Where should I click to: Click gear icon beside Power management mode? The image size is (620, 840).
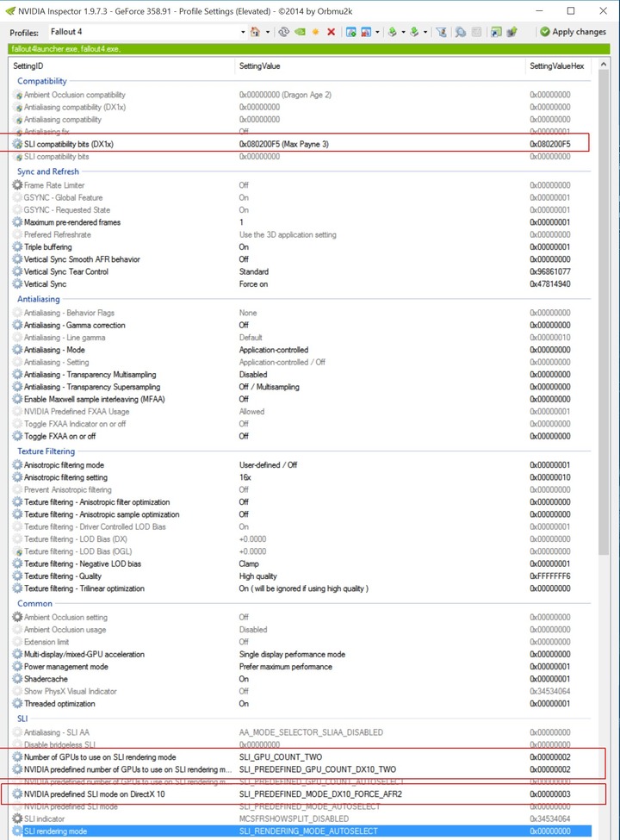coord(18,667)
